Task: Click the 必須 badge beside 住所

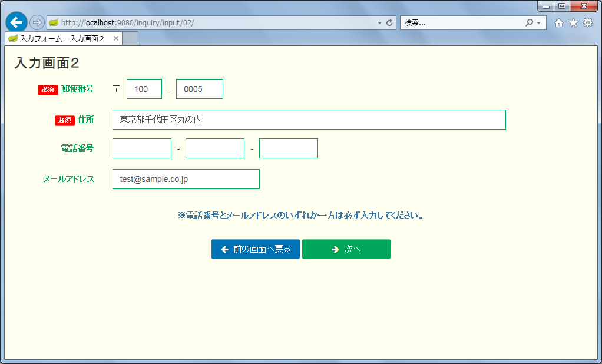Action: tap(65, 121)
